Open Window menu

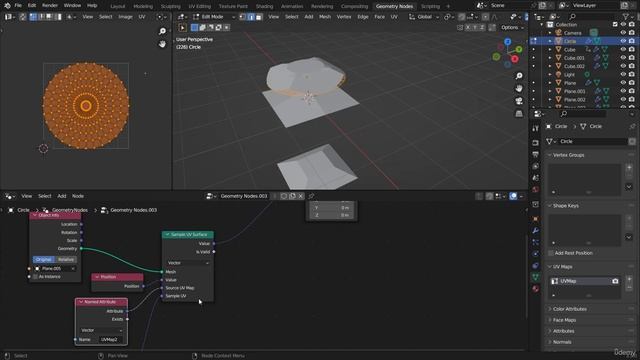click(72, 6)
